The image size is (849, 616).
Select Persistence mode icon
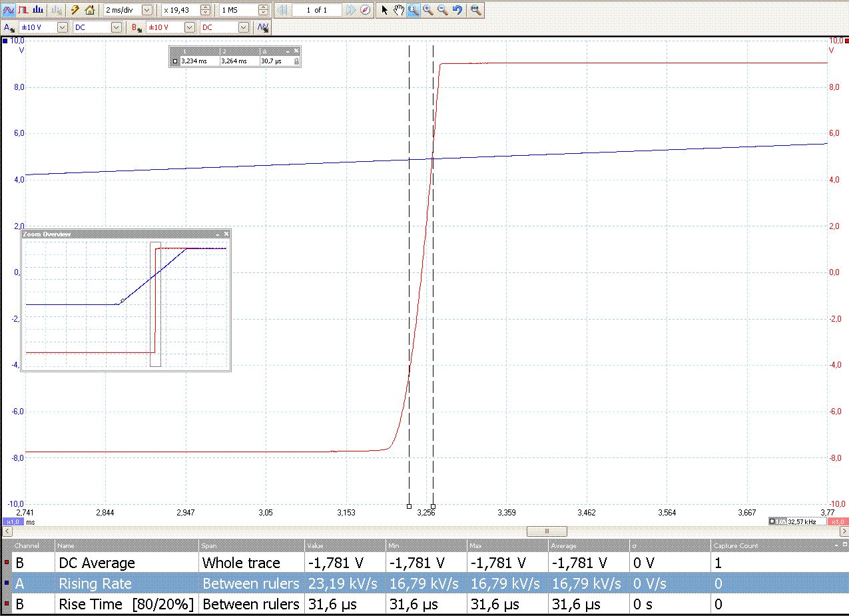[x=23, y=10]
